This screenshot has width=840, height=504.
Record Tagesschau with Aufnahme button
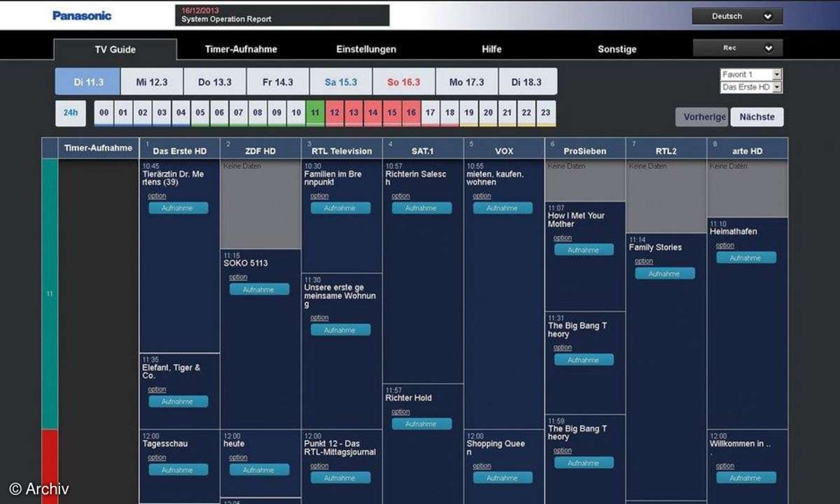(x=178, y=470)
